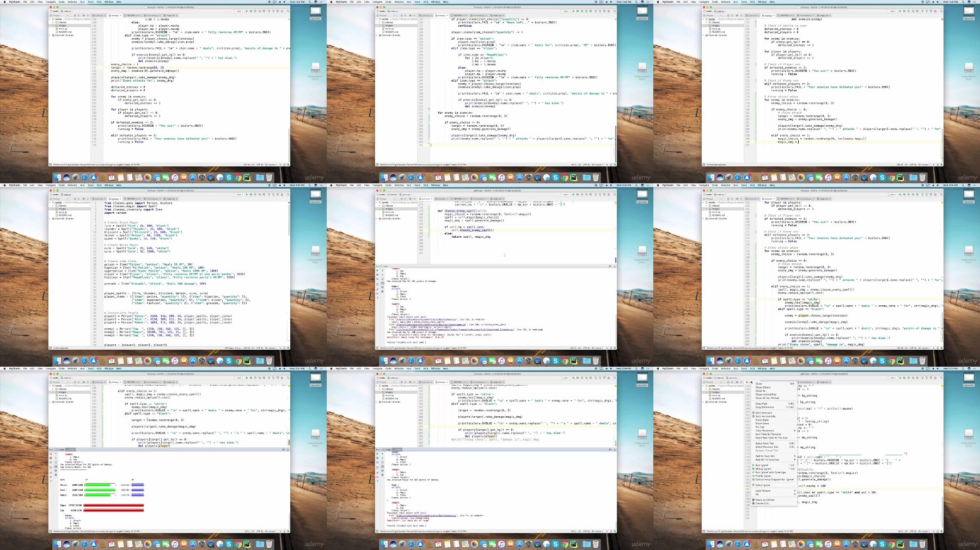
Task: Toggle "Open New Tabs At The End" option
Action: [774, 438]
